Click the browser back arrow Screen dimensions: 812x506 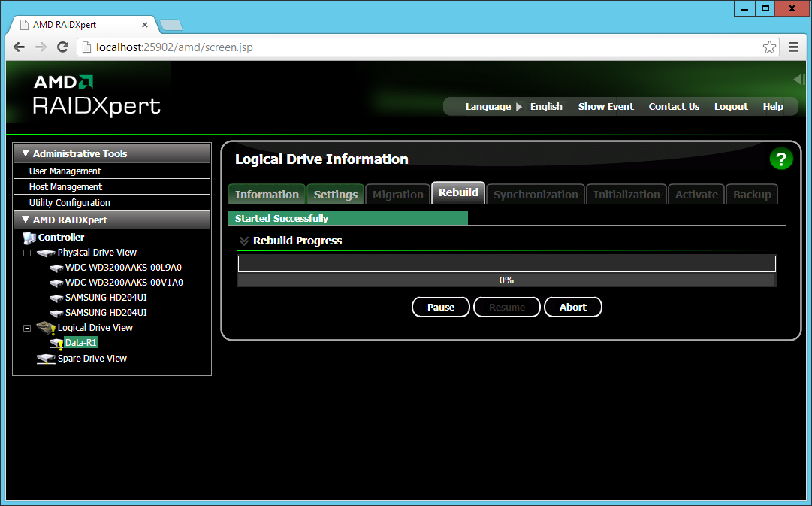coord(20,47)
